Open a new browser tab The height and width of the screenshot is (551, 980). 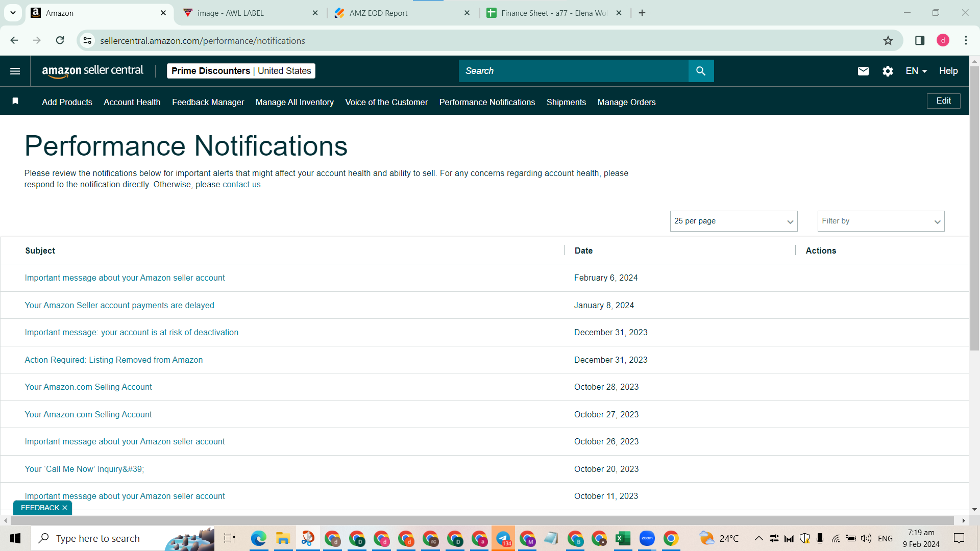pos(642,13)
